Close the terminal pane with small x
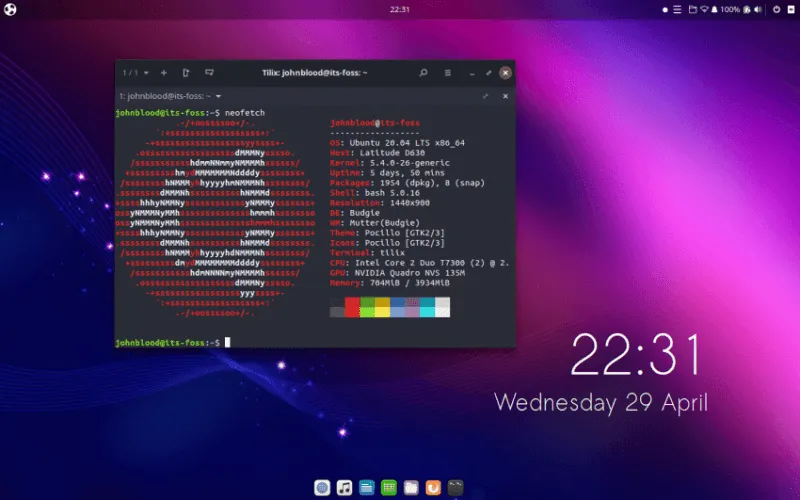Viewport: 800px width, 500px height. click(x=503, y=96)
